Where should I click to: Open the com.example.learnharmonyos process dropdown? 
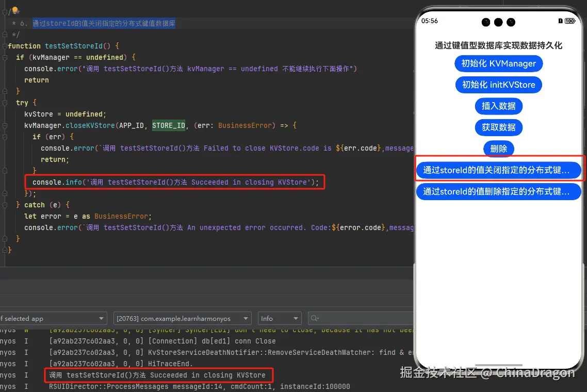click(x=182, y=319)
